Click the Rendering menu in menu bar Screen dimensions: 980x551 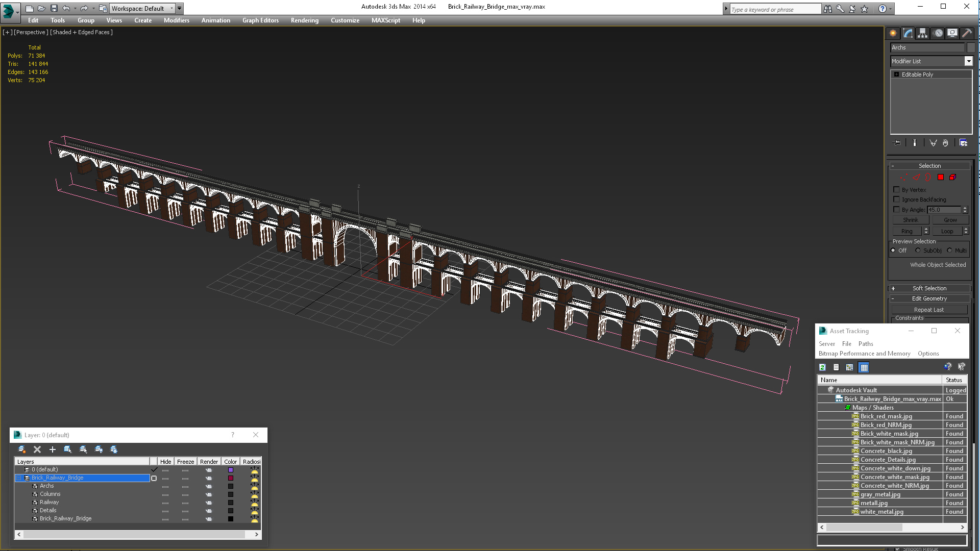click(x=304, y=20)
